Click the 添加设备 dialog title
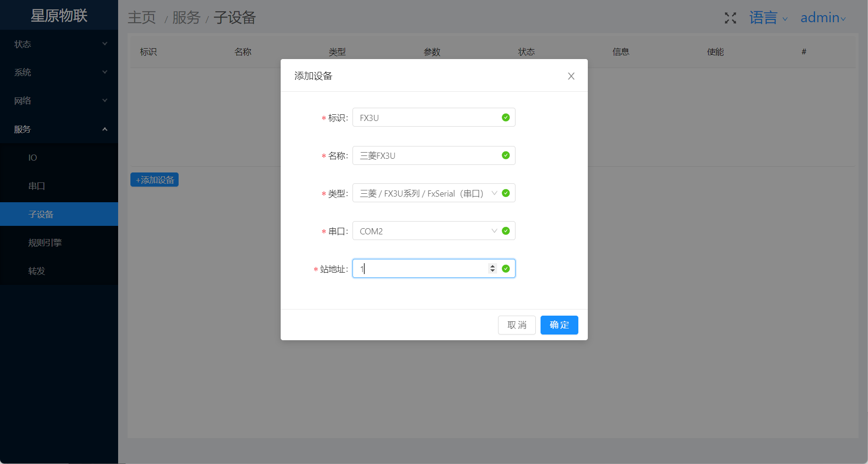 [313, 76]
